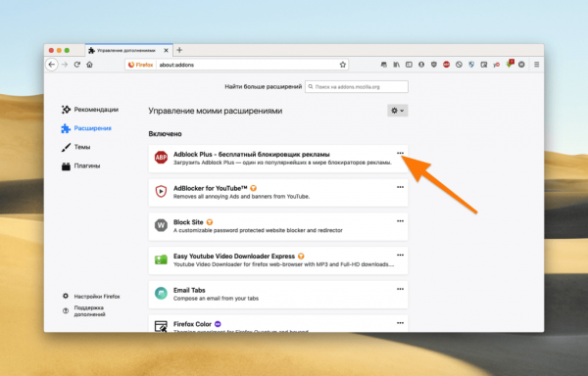
Task: Open the Library toolbar icon
Action: coord(396,65)
